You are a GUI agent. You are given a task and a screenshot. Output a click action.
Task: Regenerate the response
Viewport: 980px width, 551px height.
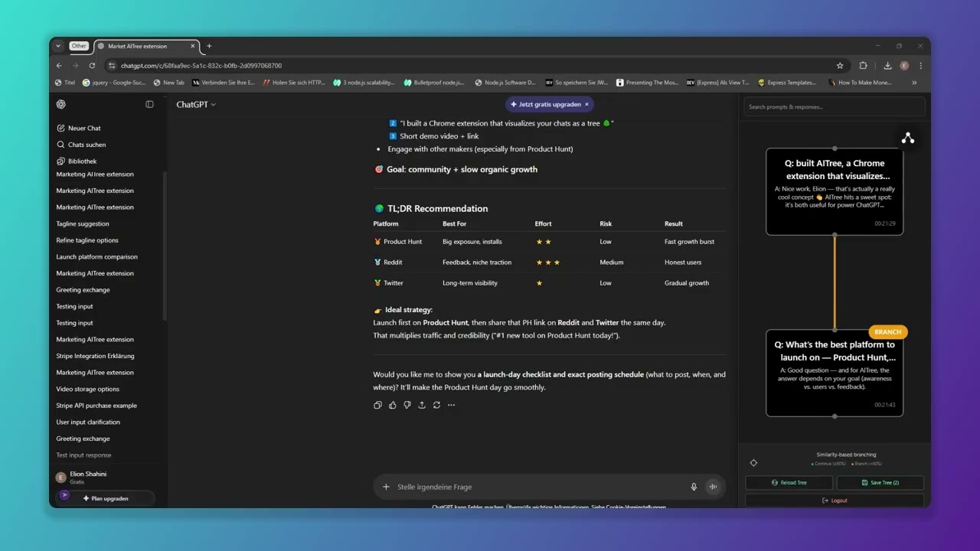point(436,405)
